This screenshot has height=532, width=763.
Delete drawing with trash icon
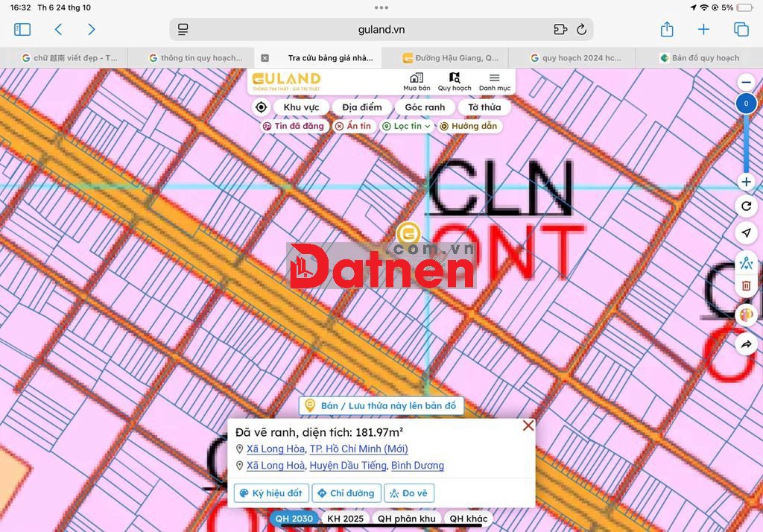click(746, 286)
